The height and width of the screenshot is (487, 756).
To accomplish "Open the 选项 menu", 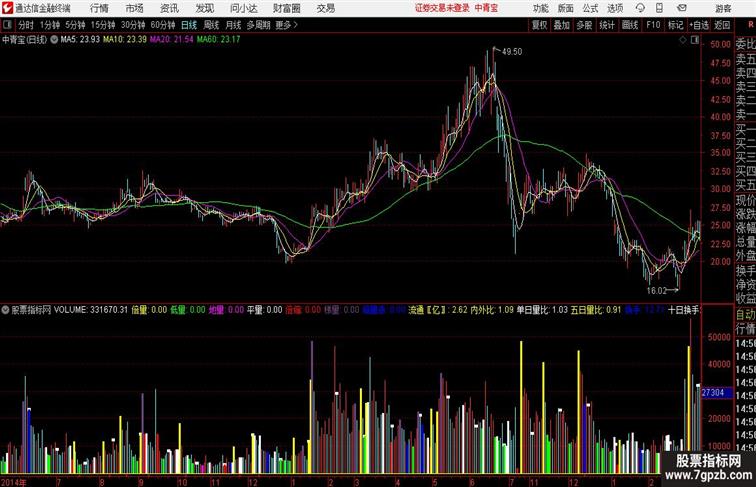I will click(615, 9).
